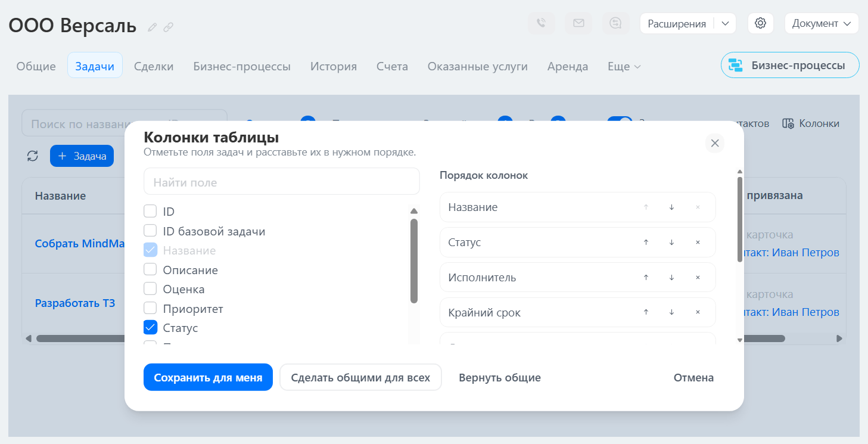
Task: Open the История tab
Action: [334, 67]
